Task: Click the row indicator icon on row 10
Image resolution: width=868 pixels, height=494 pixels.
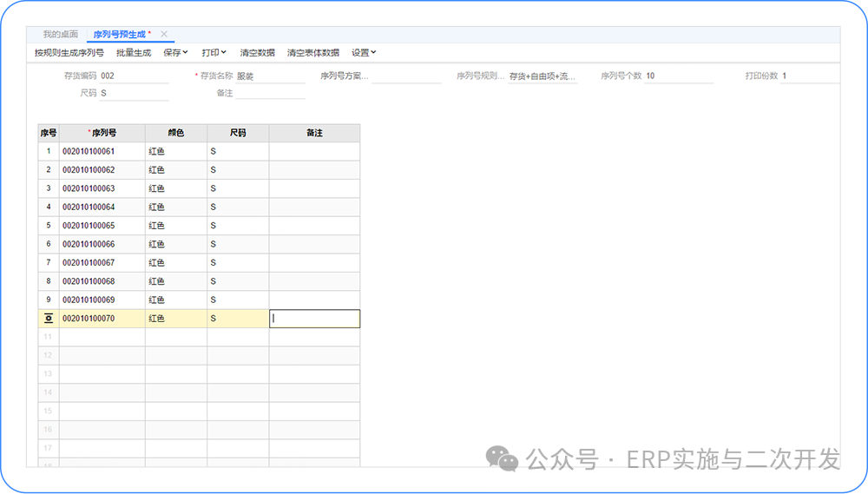Action: tap(49, 319)
